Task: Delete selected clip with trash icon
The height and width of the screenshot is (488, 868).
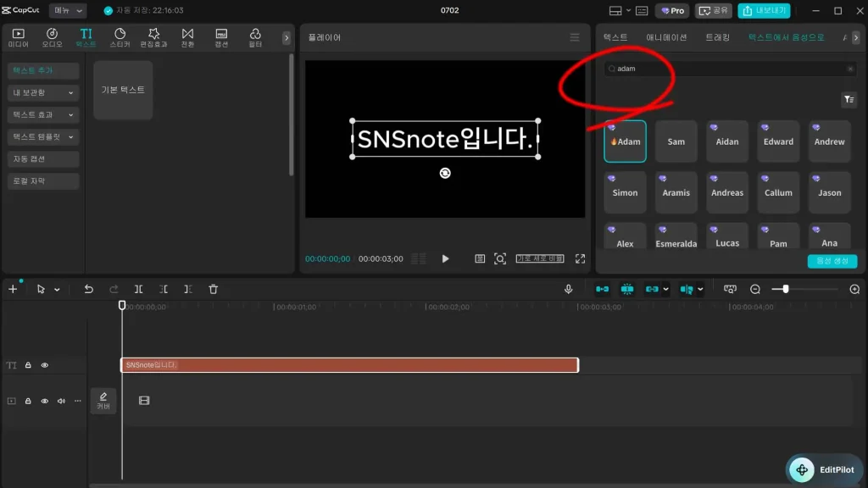Action: tap(213, 290)
